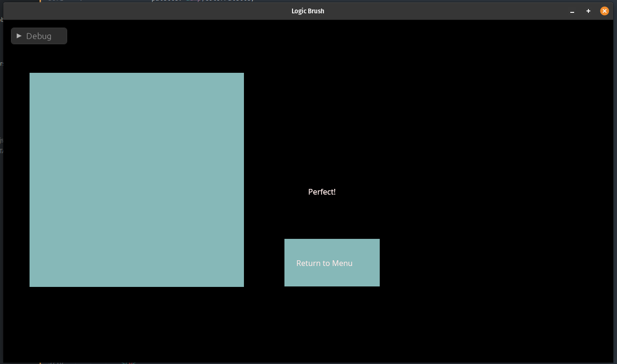Minimize the Logic Brush window
The height and width of the screenshot is (364, 617).
click(x=572, y=11)
